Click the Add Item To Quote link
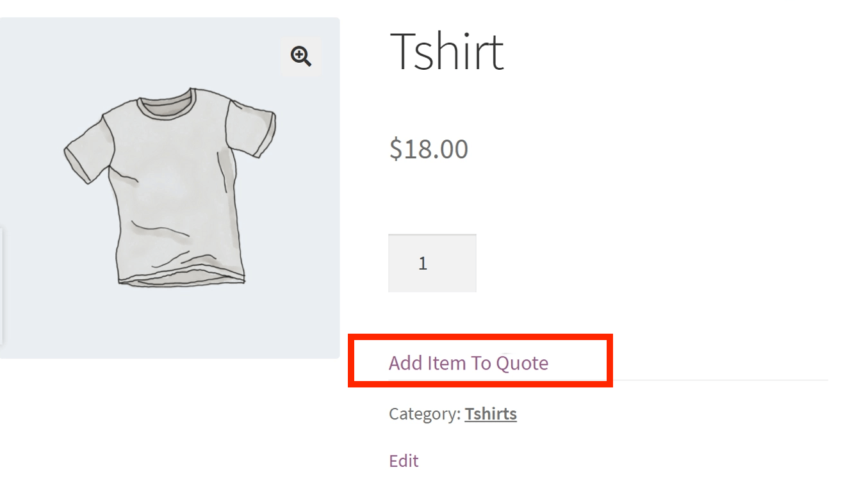Image resolution: width=868 pixels, height=488 pixels. pyautogui.click(x=468, y=363)
